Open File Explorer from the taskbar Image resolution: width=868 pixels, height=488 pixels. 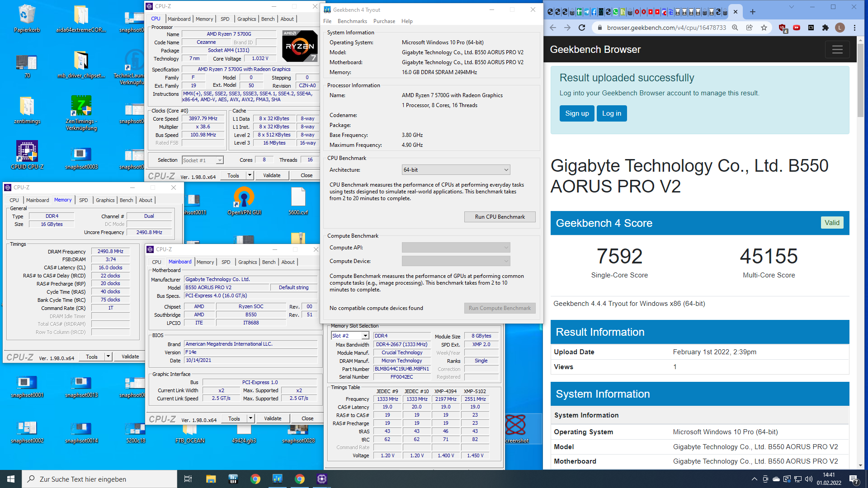[211, 479]
